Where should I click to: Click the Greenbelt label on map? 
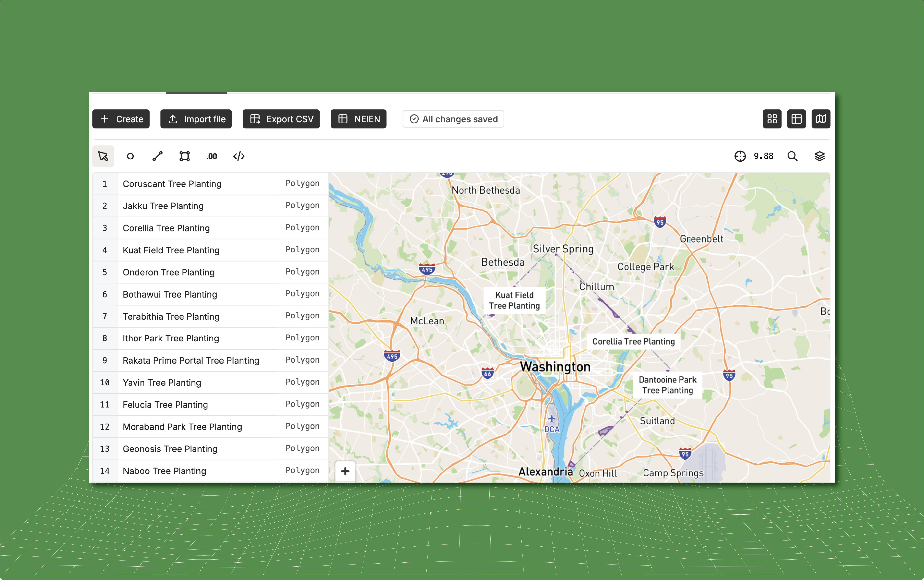(701, 239)
